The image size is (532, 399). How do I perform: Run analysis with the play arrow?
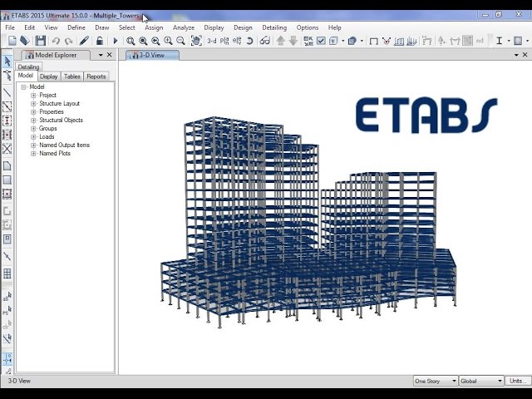tap(116, 41)
